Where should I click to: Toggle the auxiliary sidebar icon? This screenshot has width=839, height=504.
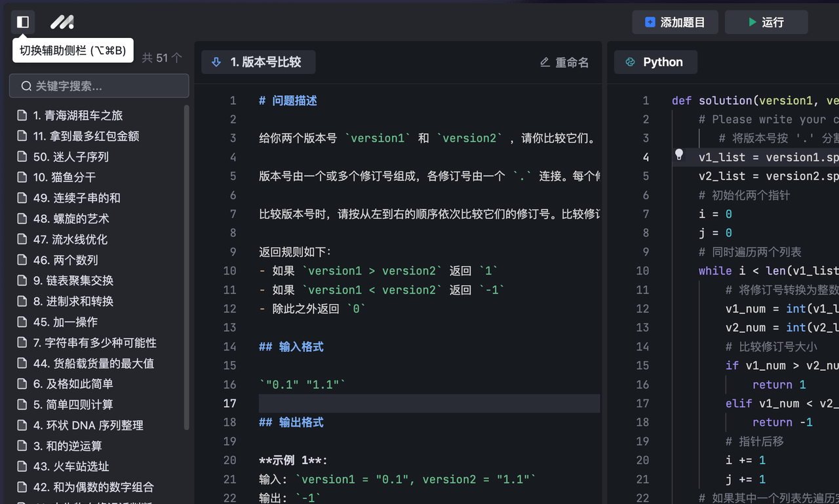tap(23, 22)
